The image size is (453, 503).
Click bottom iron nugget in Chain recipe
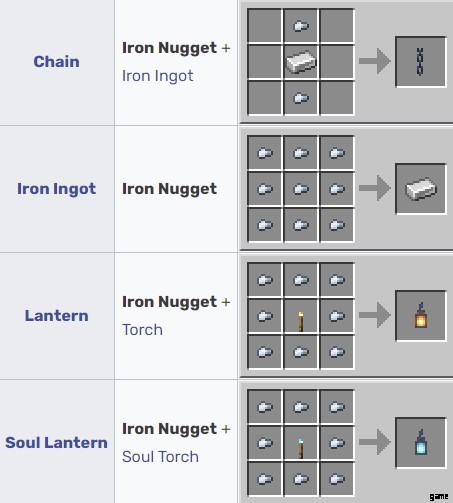[301, 98]
